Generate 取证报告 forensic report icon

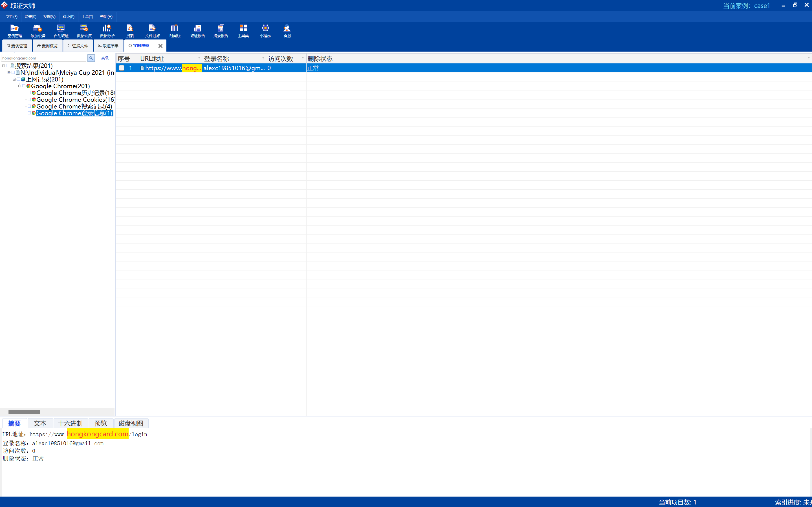click(x=197, y=30)
